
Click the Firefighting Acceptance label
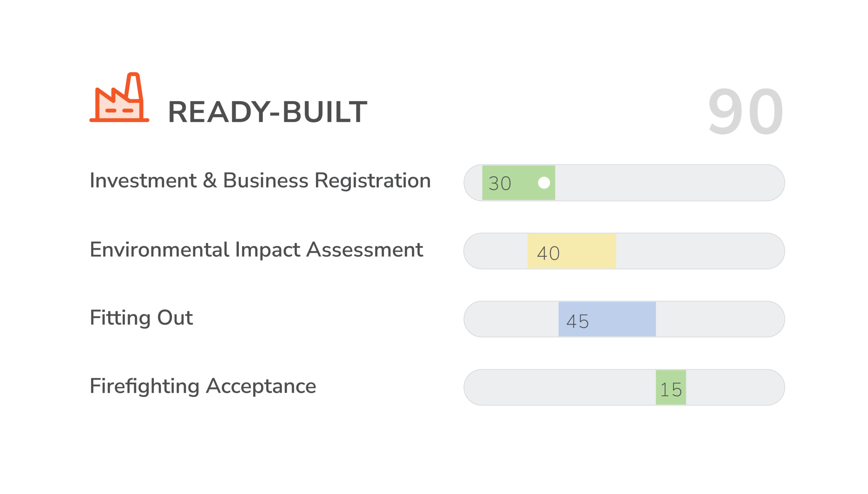point(203,386)
